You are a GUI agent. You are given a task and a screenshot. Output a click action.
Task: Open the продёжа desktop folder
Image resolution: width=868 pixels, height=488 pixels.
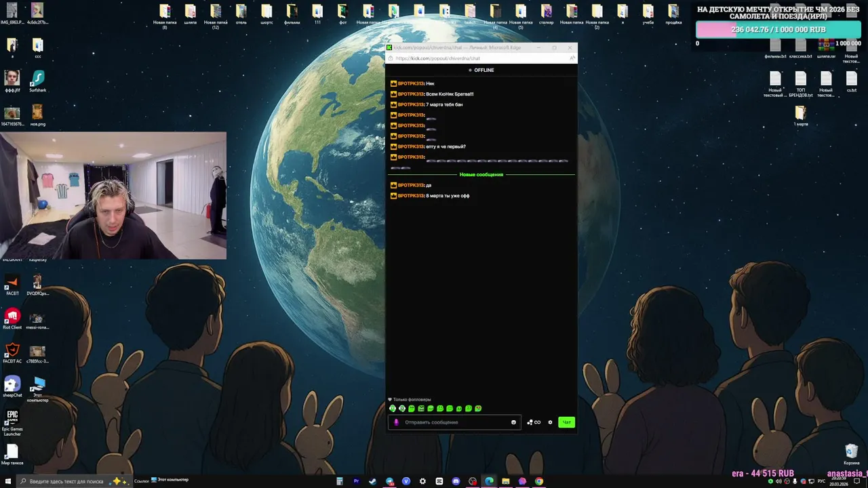[x=673, y=14]
